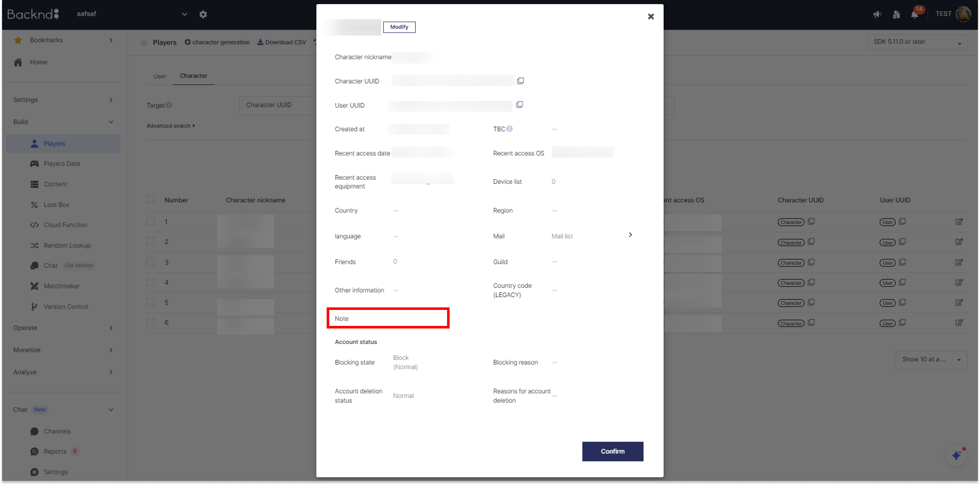Copy User UUID in row 5

(x=902, y=302)
